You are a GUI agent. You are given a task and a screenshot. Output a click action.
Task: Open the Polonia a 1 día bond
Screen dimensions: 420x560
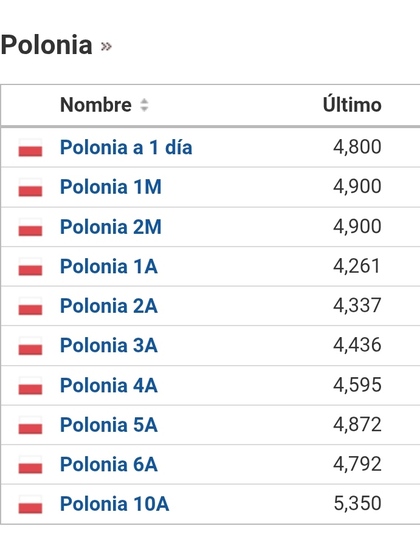[126, 147]
